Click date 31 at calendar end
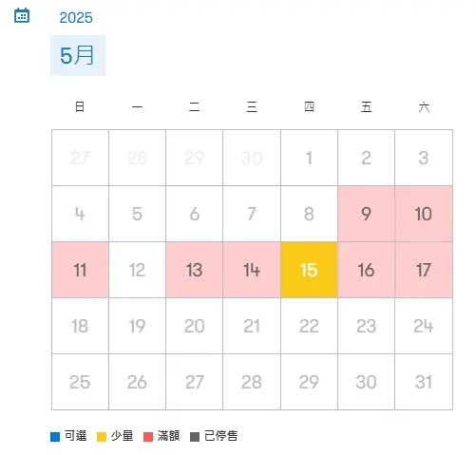The image size is (476, 455). [x=424, y=382]
